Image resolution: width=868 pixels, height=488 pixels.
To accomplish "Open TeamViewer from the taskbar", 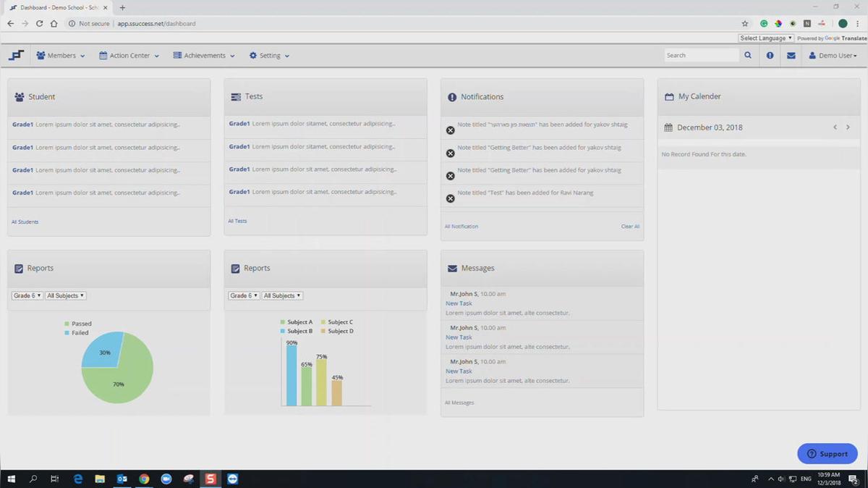I will click(x=232, y=479).
